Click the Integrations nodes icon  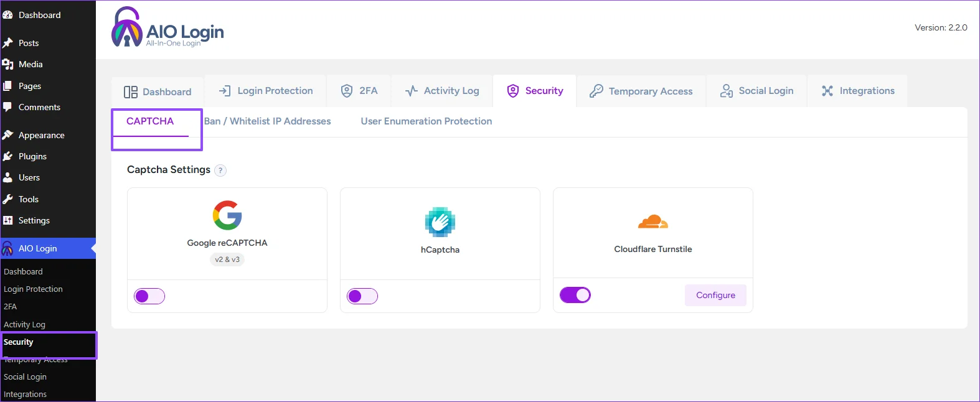click(x=827, y=91)
